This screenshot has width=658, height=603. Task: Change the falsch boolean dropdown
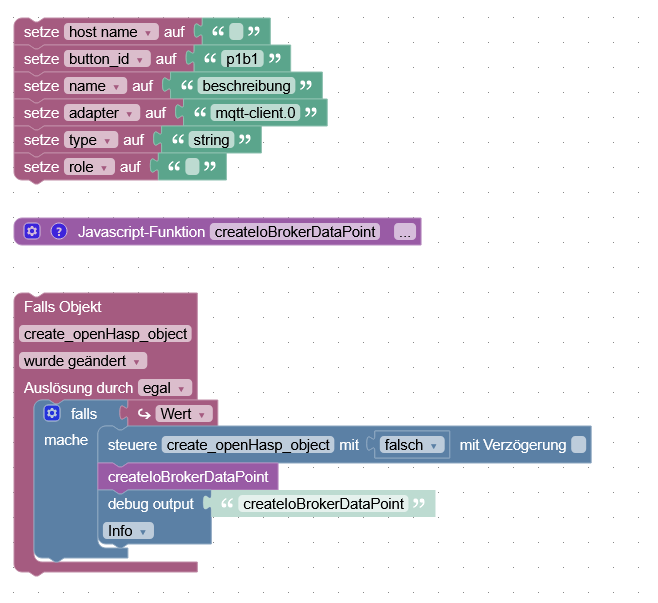pos(412,445)
